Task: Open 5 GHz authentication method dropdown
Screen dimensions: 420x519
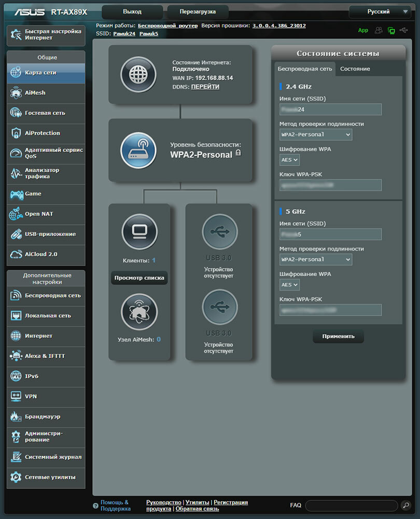Action: click(x=315, y=259)
